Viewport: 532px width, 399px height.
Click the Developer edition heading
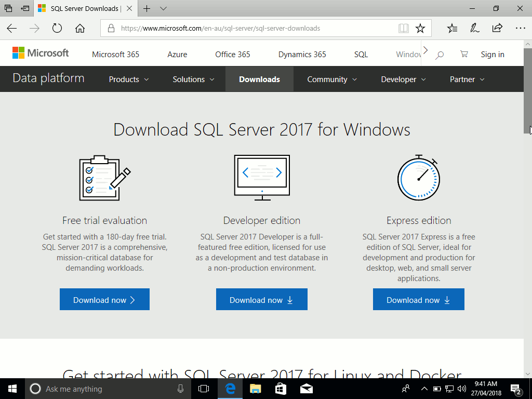(262, 220)
